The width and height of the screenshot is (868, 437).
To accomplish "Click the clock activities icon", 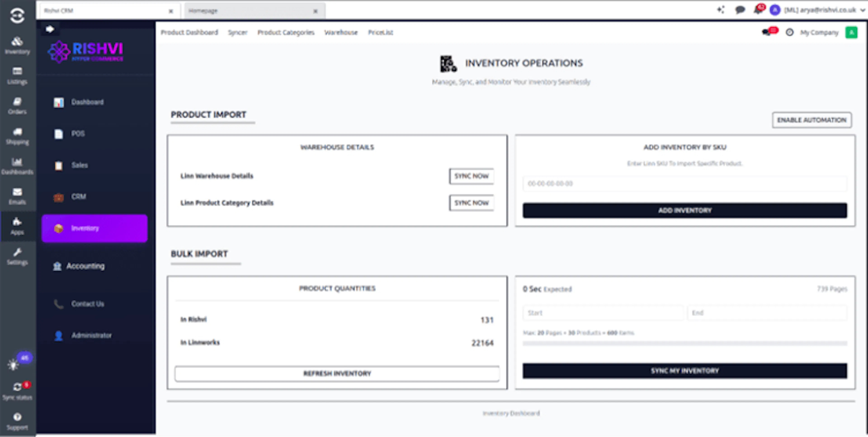I will (790, 32).
